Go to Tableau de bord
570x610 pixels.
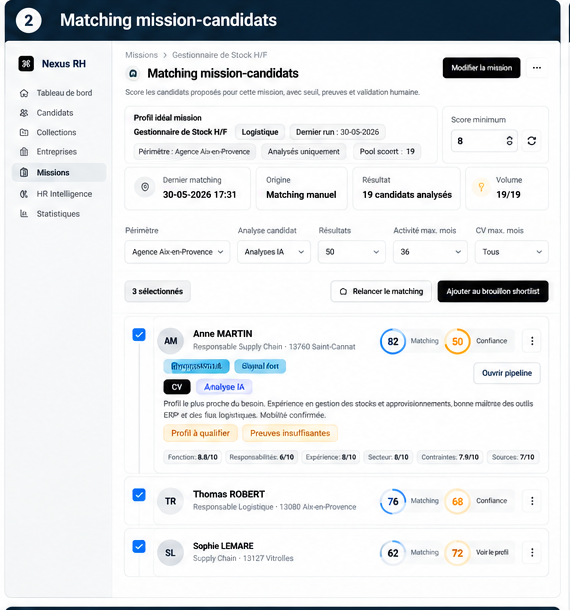click(59, 93)
